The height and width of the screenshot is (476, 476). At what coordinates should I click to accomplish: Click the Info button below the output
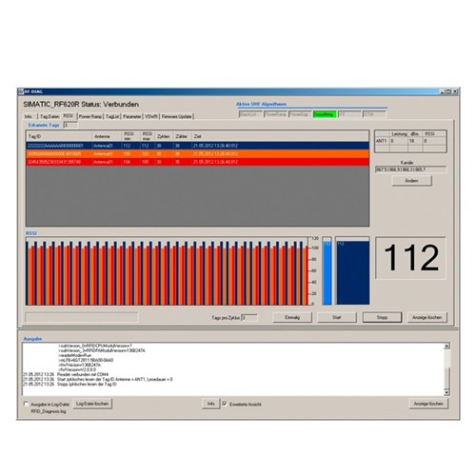point(211,404)
